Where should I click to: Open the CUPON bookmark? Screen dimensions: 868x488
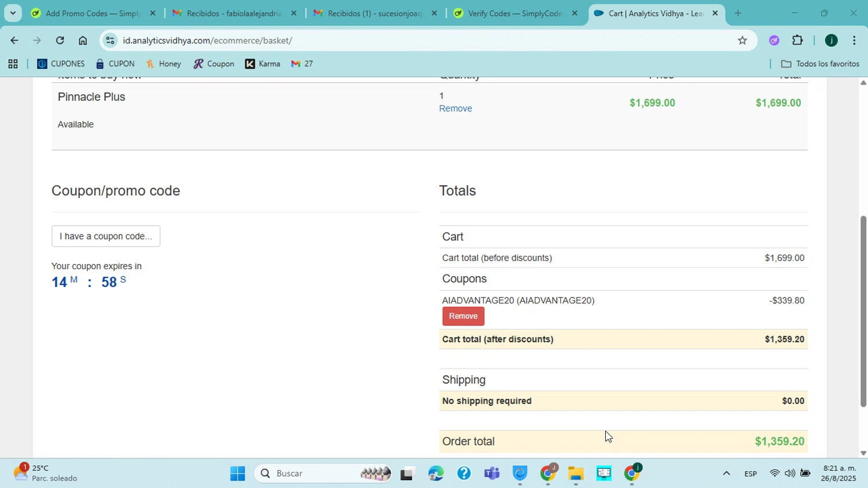click(115, 64)
